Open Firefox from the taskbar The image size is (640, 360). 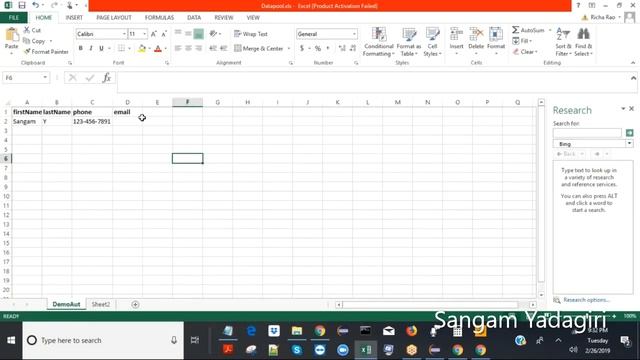(x=411, y=331)
